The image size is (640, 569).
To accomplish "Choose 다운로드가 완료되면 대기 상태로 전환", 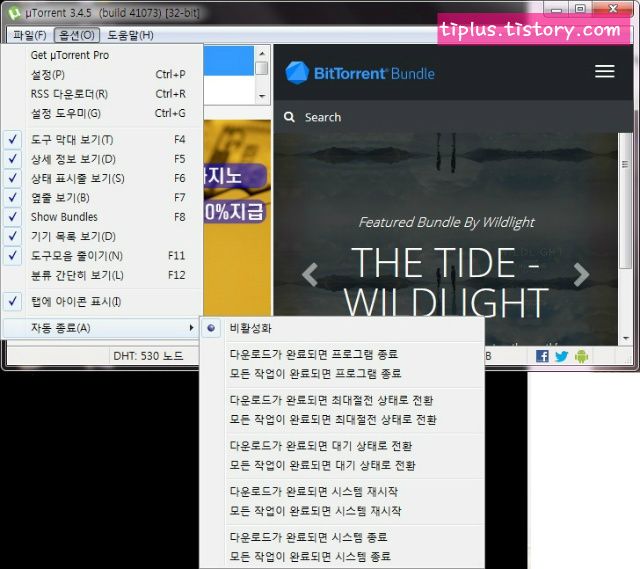I will (x=342, y=446).
